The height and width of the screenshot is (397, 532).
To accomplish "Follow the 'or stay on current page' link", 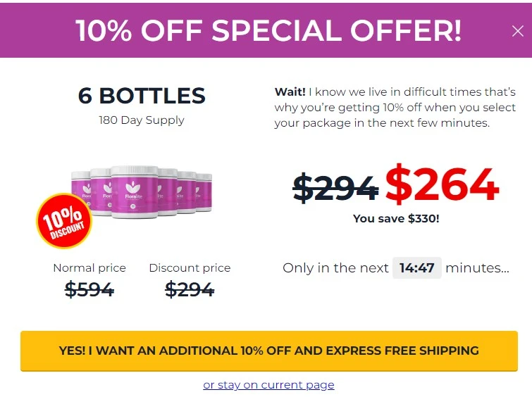I will pyautogui.click(x=268, y=385).
